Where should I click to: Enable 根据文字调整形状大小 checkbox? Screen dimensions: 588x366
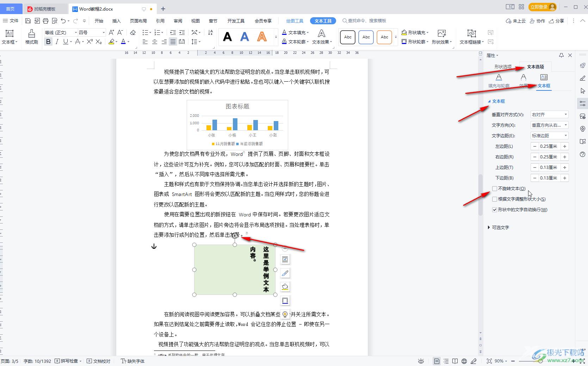point(495,199)
